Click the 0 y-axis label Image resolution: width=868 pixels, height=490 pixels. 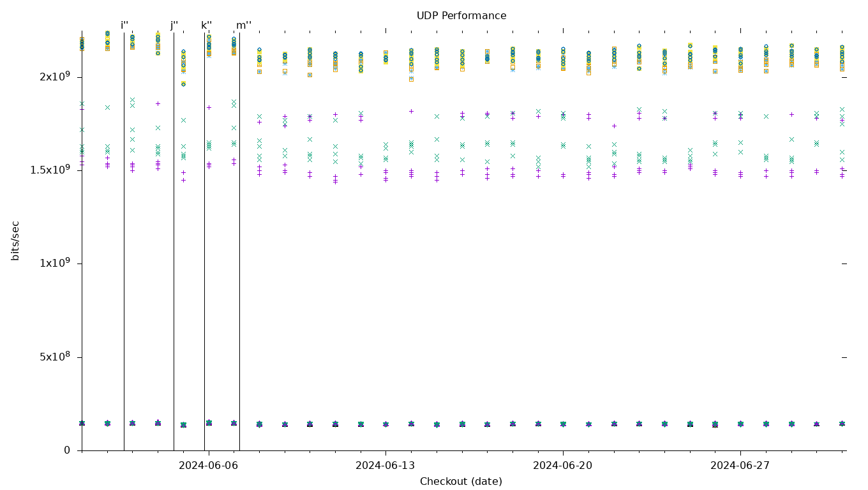67,450
